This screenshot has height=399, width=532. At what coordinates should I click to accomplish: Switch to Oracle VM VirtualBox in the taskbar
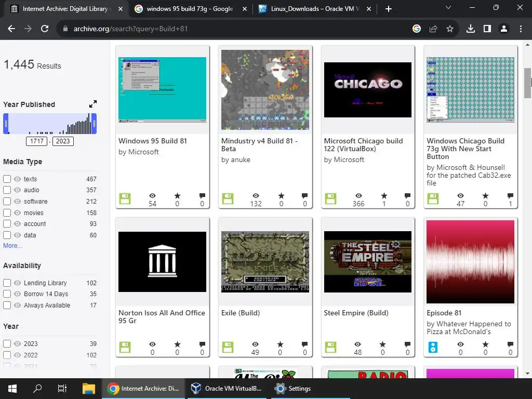[x=227, y=389]
